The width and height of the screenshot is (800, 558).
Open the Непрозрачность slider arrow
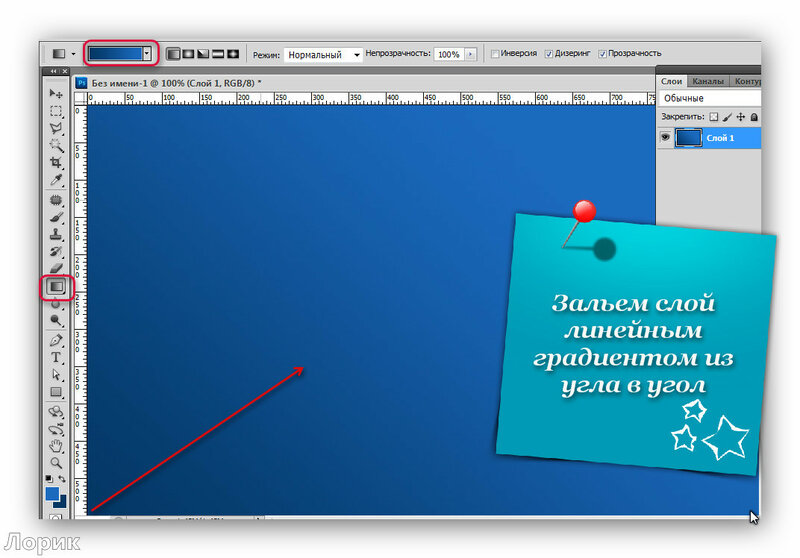(470, 54)
